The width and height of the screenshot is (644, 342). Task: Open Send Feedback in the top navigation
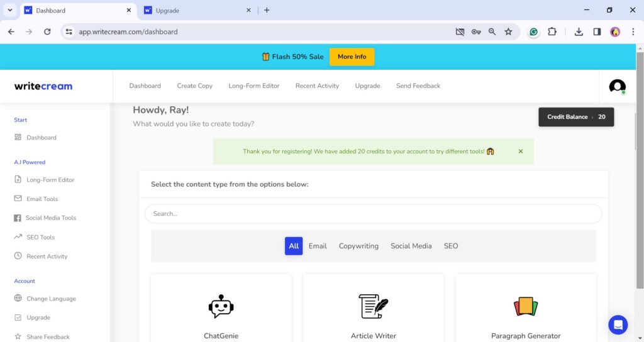418,85
